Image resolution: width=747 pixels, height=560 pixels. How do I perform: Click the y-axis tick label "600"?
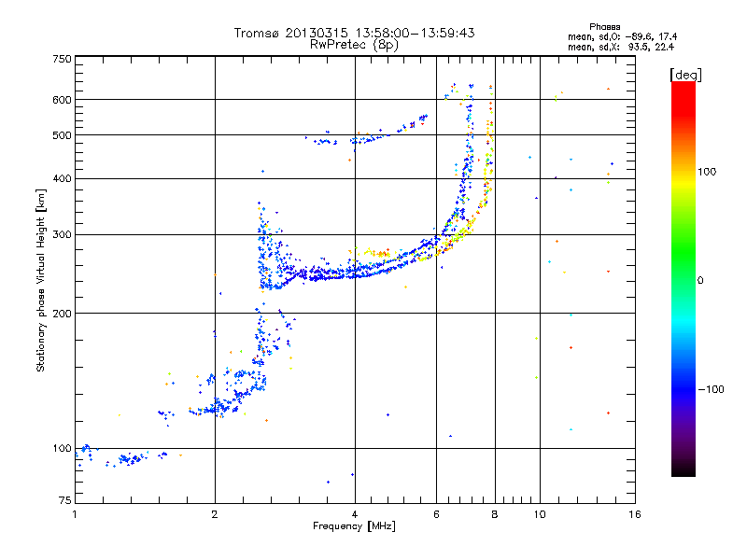[x=62, y=100]
